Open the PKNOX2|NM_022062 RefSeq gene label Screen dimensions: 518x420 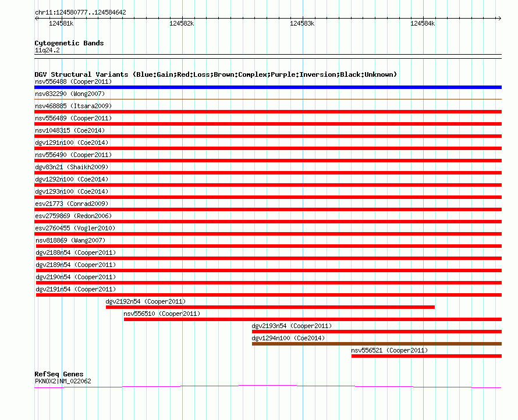[x=63, y=382]
